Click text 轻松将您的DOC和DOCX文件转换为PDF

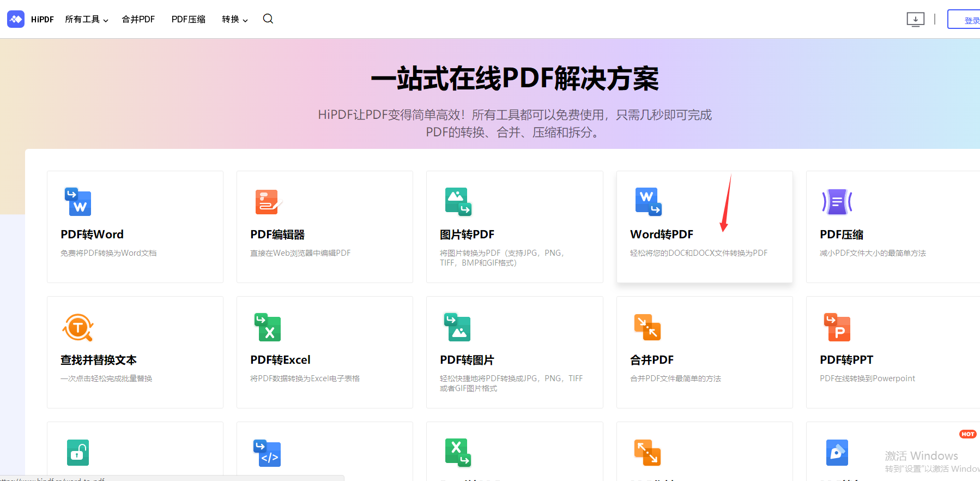[699, 253]
